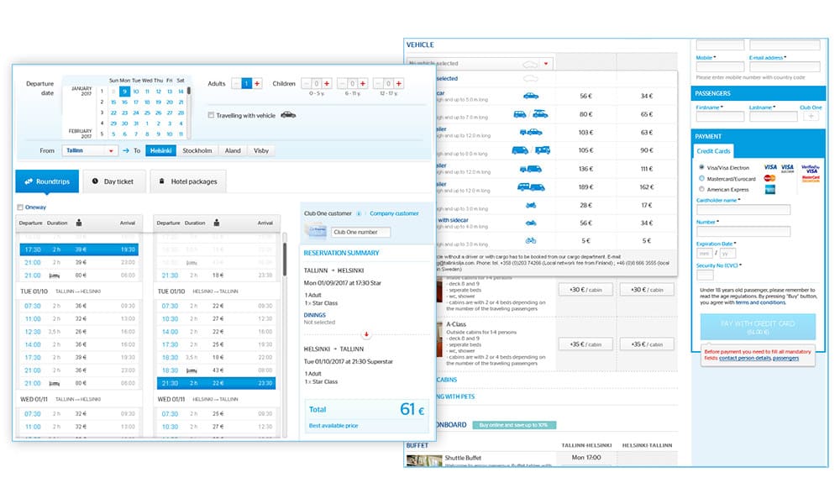Select the selected 21:30 return at 22 €

coord(217,383)
